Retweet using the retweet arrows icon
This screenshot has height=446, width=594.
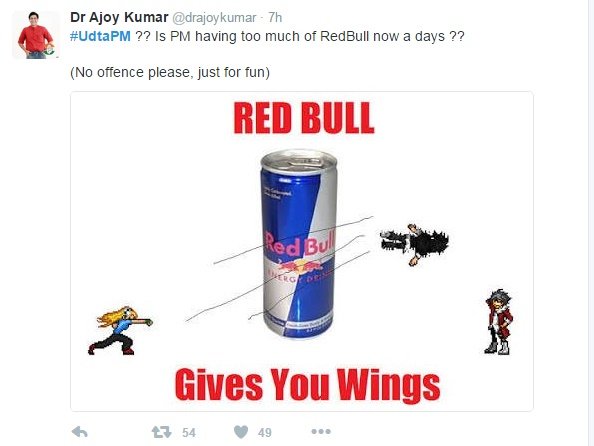[161, 432]
